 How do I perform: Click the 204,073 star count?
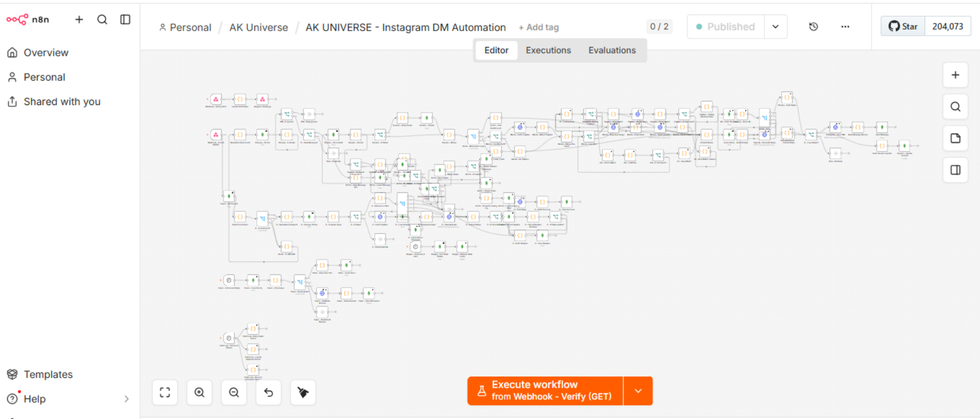[x=948, y=26]
